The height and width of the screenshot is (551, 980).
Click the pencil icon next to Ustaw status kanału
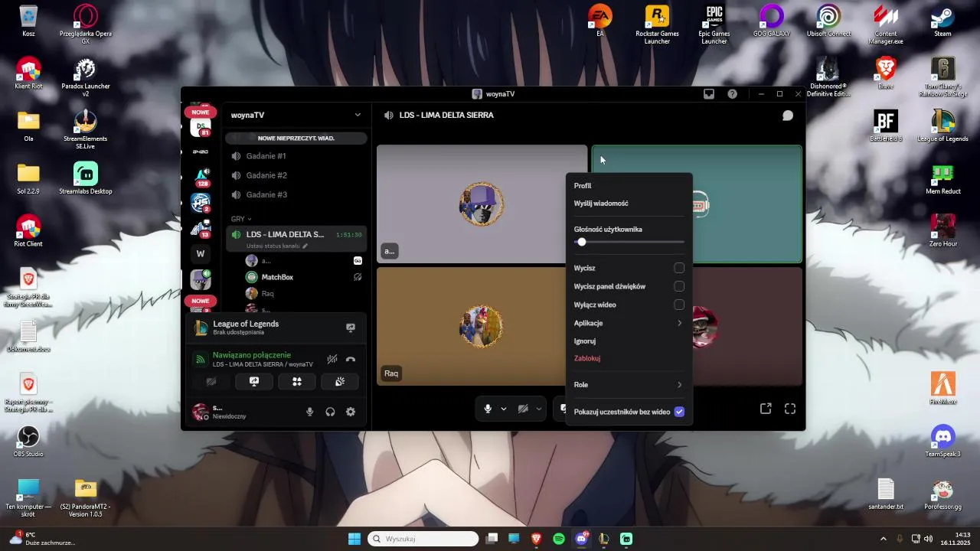305,246
